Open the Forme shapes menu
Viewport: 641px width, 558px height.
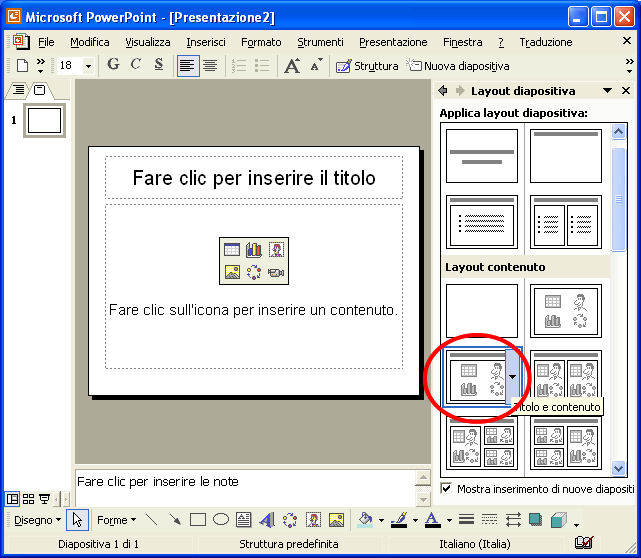[116, 520]
